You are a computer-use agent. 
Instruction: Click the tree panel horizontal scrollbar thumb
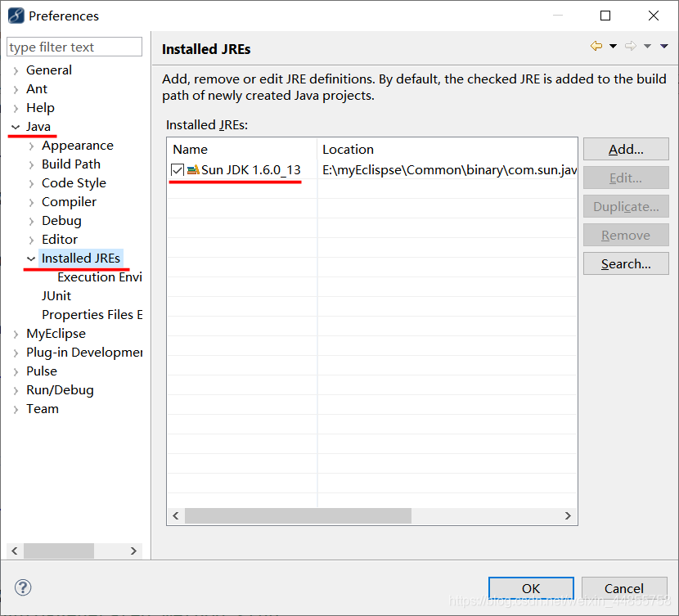pyautogui.click(x=59, y=551)
